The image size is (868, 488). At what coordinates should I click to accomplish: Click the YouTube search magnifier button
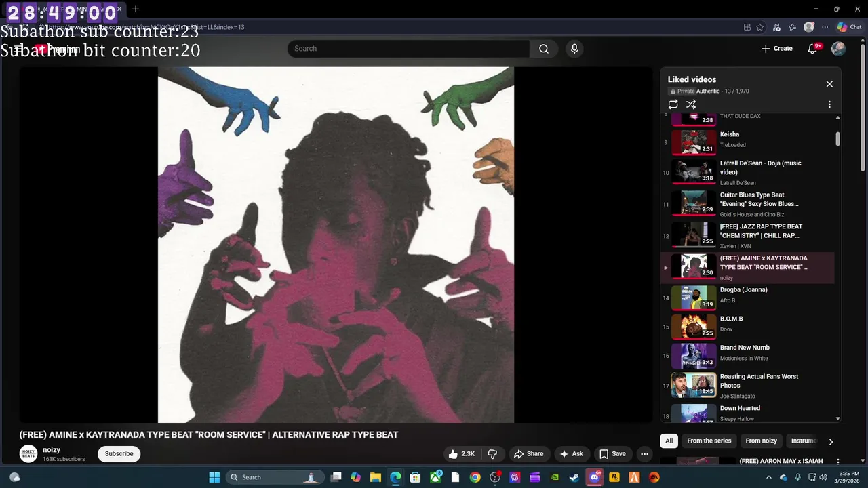coord(544,49)
